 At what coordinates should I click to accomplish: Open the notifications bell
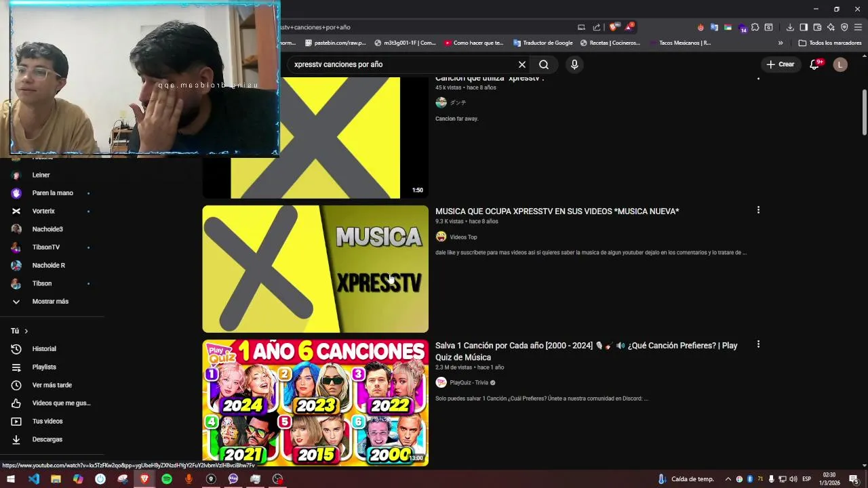[815, 64]
